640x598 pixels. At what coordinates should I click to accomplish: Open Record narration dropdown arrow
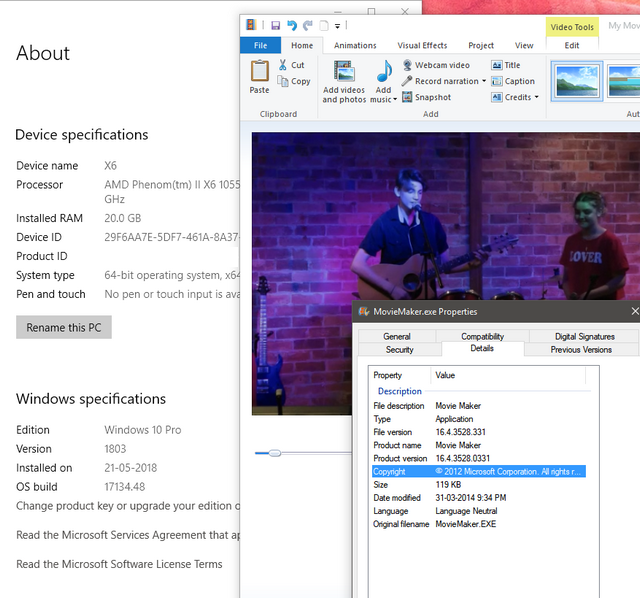click(484, 81)
